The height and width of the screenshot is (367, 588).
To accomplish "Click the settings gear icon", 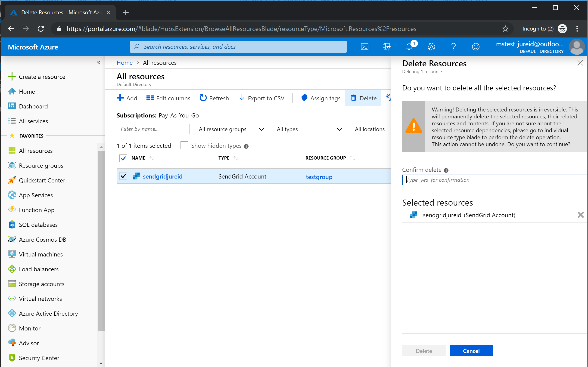I will coord(431,46).
